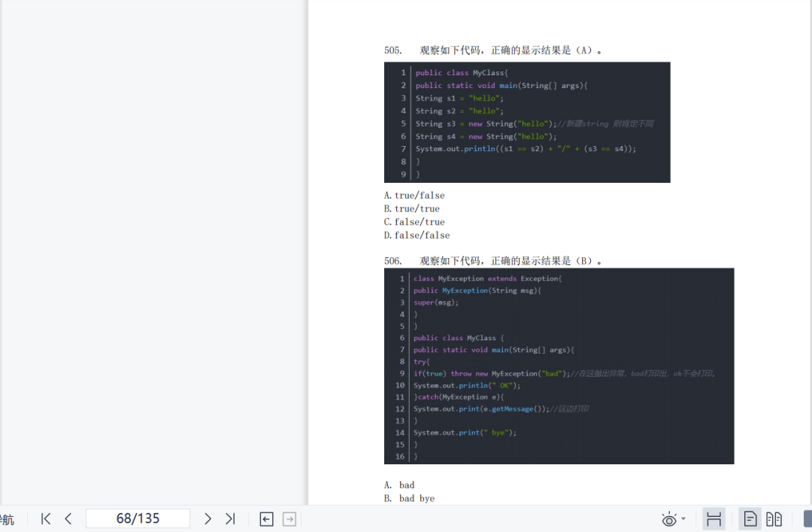Click the try{ code line

[x=422, y=361]
